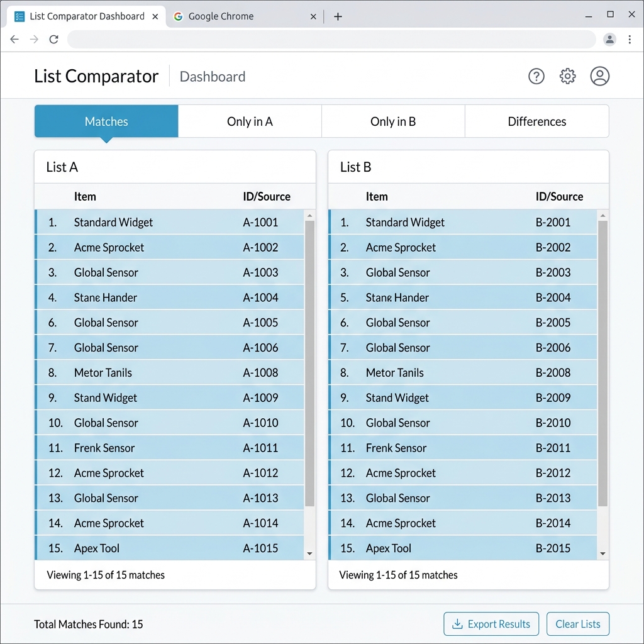Click the List B scrollbar thumb

point(603,364)
